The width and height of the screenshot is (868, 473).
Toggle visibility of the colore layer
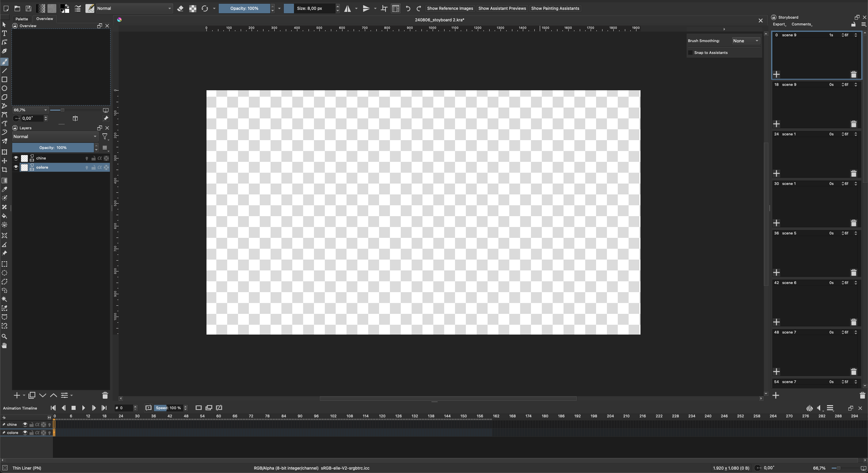pos(16,167)
